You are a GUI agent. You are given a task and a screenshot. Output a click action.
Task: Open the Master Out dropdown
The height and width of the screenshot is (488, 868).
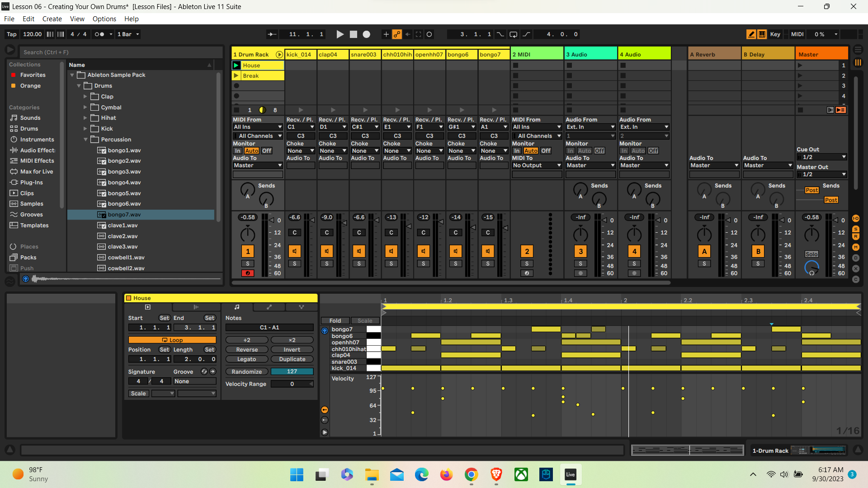coord(822,174)
